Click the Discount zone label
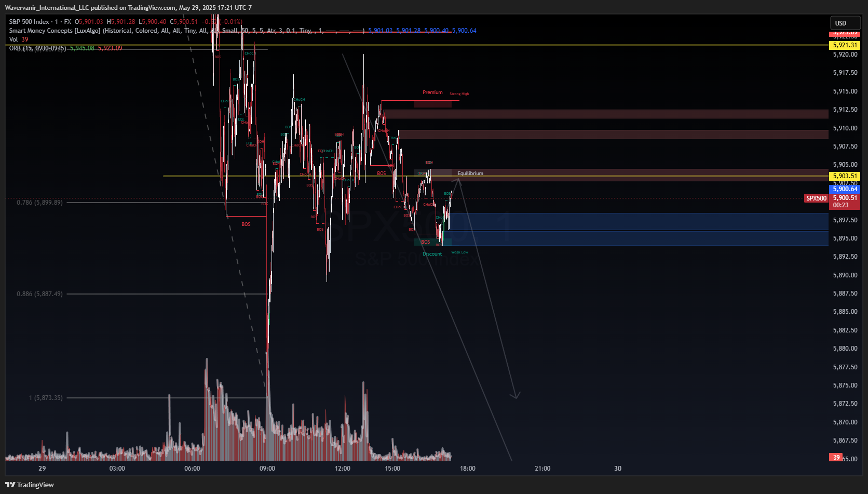Viewport: 868px width, 494px height. click(x=432, y=254)
